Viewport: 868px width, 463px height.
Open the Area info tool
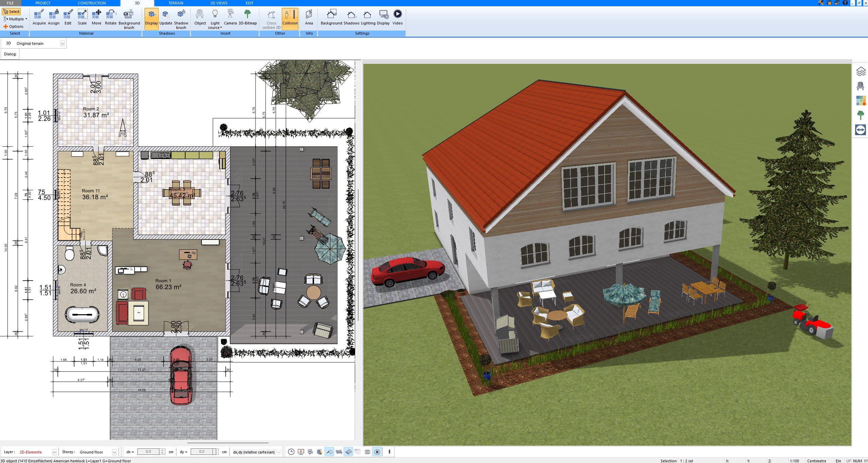(x=309, y=17)
